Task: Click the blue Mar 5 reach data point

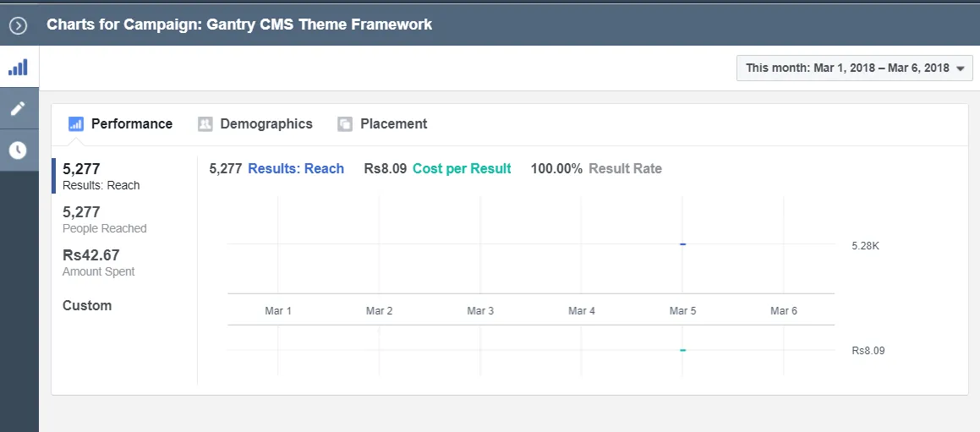Action: point(682,243)
